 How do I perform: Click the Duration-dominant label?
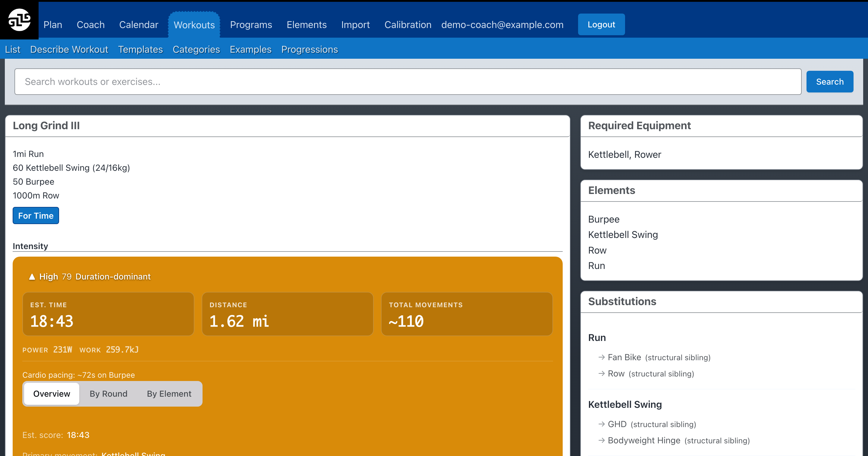pos(113,276)
